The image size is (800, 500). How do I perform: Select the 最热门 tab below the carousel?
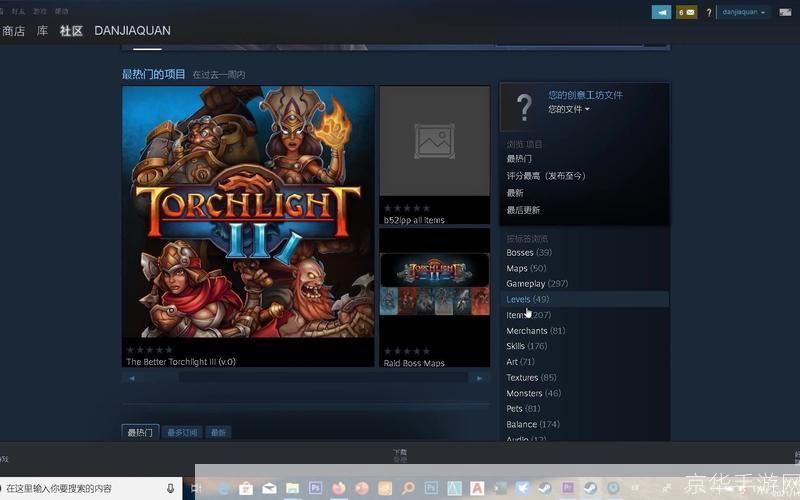[x=140, y=433]
